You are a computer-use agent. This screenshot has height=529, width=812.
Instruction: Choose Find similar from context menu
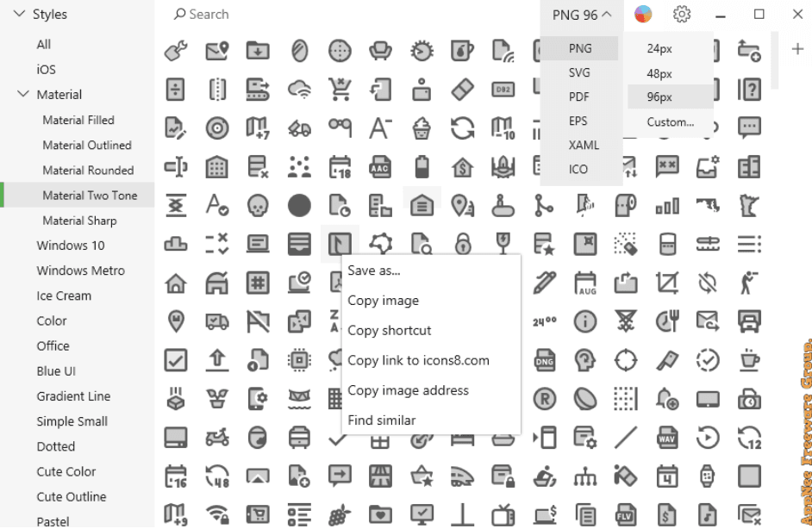(x=382, y=420)
